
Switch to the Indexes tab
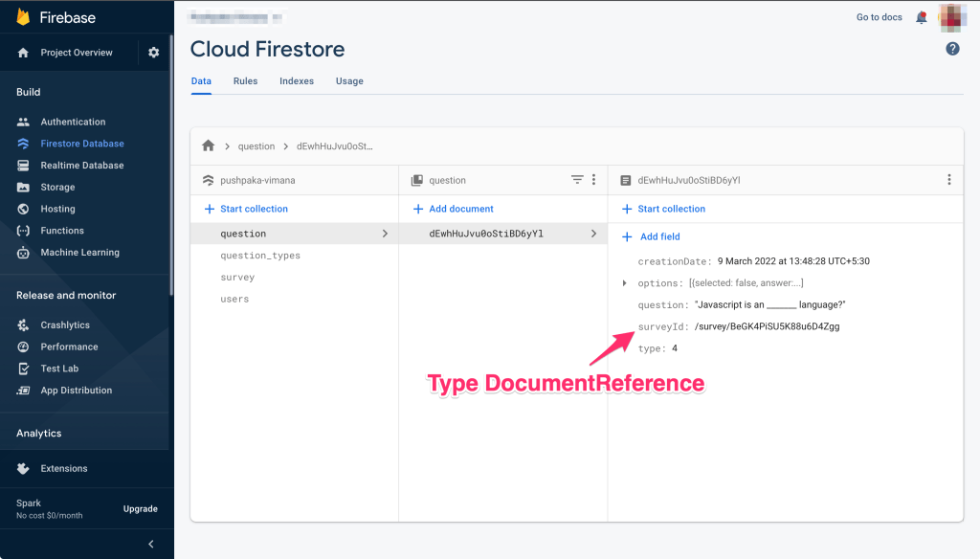(297, 81)
